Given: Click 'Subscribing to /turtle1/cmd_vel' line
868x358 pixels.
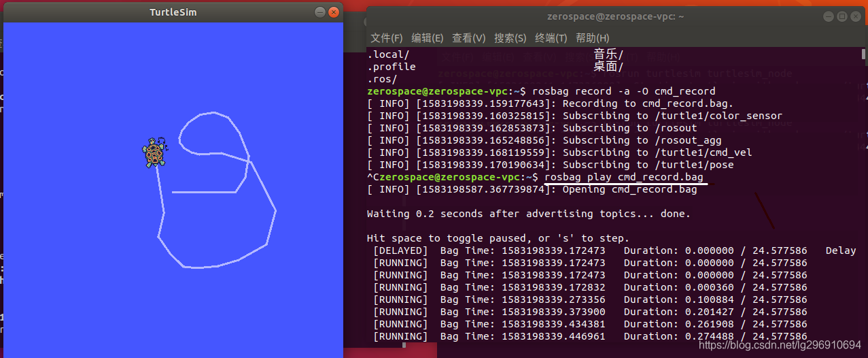Looking at the screenshot, I should click(559, 152).
